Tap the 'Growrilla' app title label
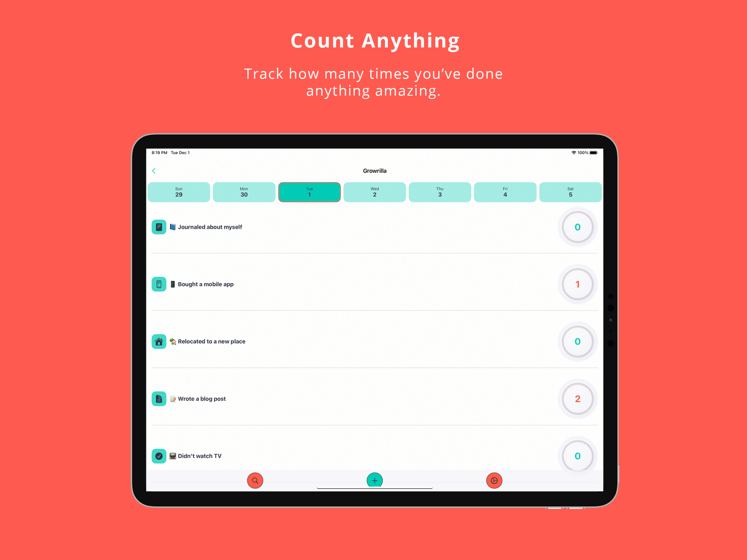 coord(375,170)
